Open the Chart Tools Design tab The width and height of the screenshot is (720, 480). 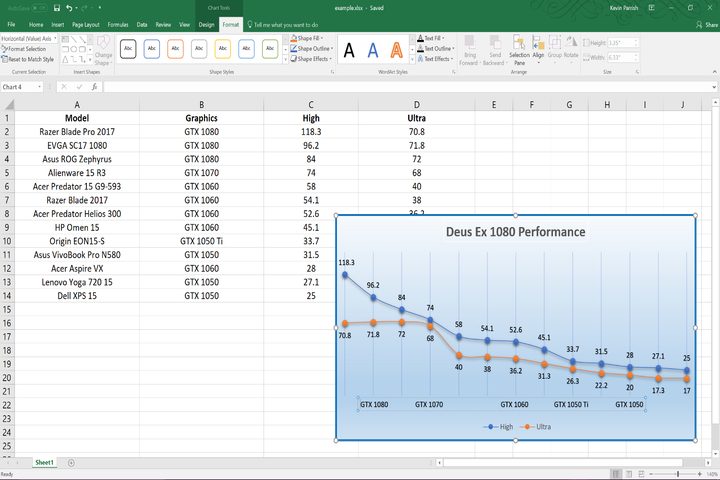pyautogui.click(x=206, y=24)
